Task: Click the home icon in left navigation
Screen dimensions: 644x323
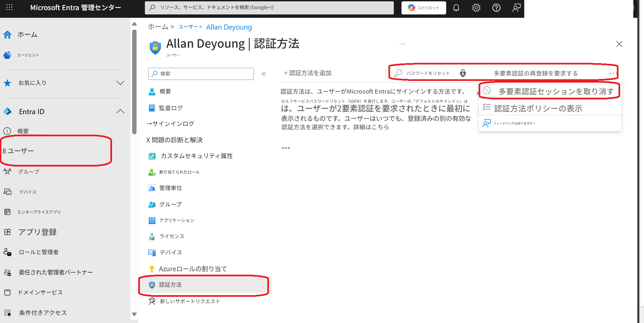Action: pos(7,35)
